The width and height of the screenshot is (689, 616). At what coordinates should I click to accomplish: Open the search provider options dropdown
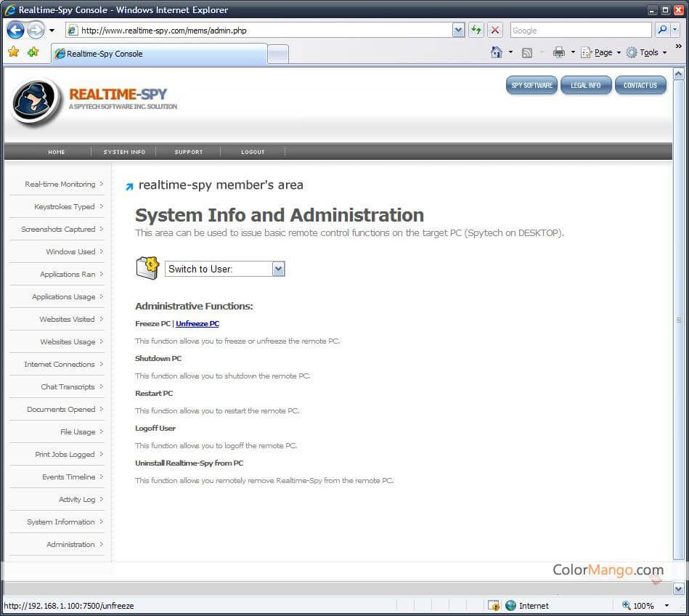click(x=674, y=30)
